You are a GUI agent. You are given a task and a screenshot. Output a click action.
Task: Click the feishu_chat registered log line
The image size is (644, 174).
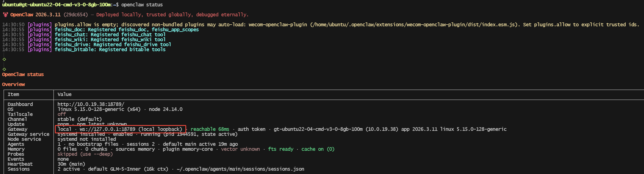[84, 35]
